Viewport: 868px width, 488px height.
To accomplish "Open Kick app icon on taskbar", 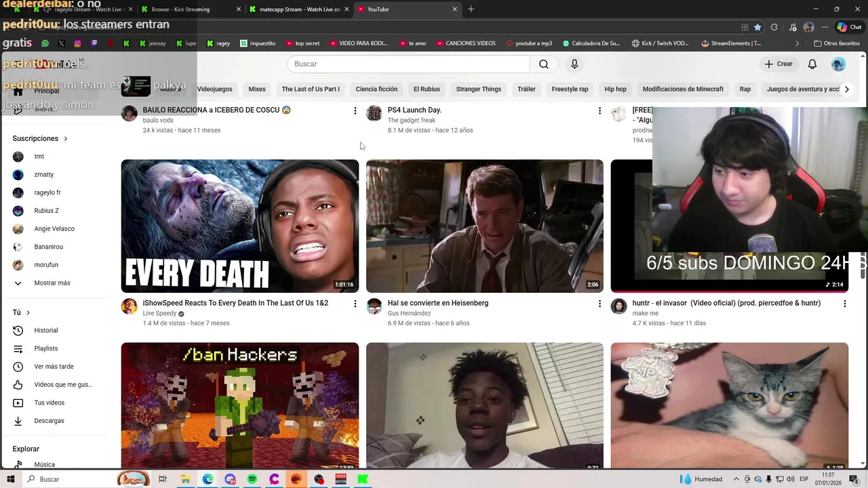I will pyautogui.click(x=363, y=479).
